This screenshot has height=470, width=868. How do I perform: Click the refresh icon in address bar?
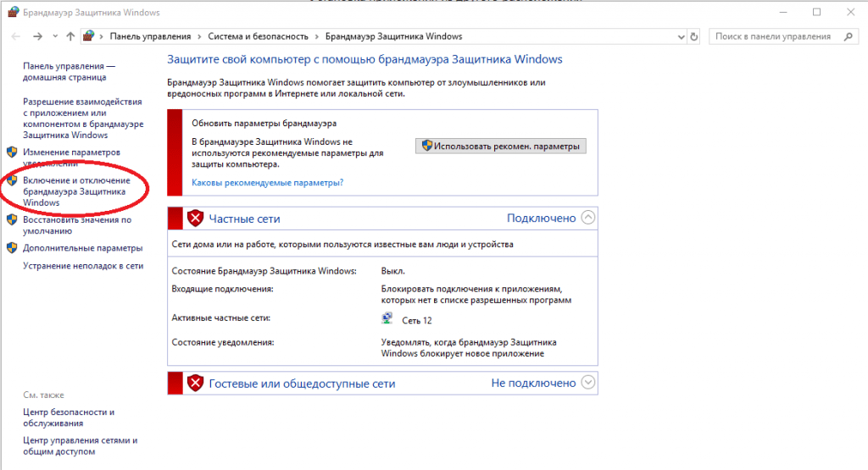tap(694, 37)
